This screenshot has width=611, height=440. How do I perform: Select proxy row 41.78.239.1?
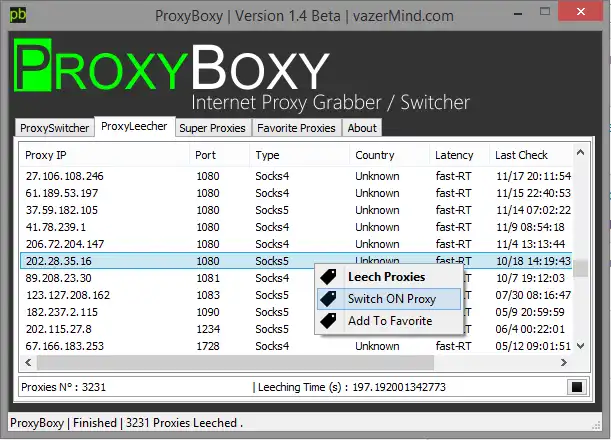point(296,227)
